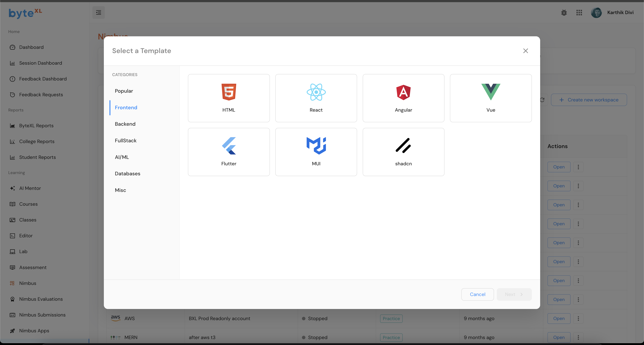
Task: Click the Karthik Divi profile avatar
Action: pos(596,13)
